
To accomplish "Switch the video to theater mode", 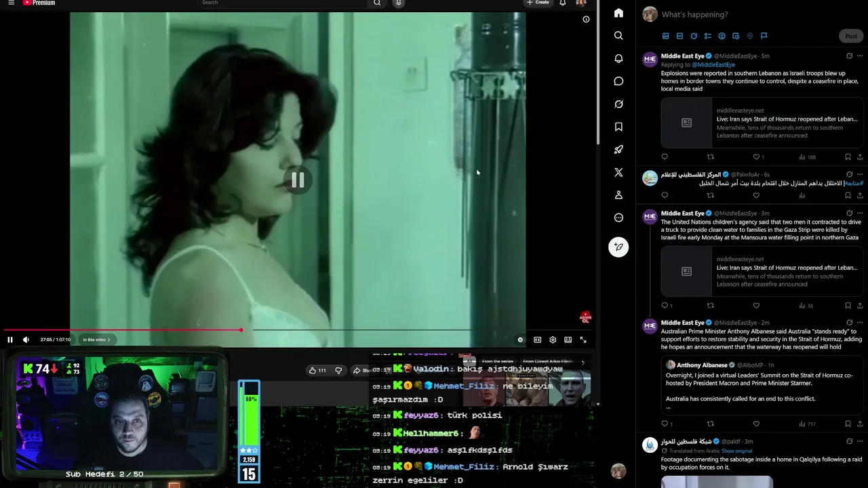I will point(568,340).
